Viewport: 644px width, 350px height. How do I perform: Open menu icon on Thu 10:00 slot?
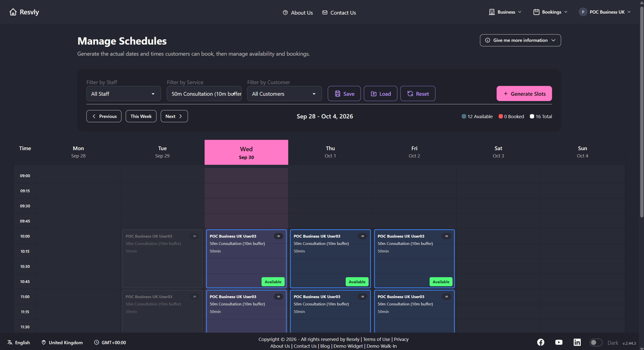pyautogui.click(x=363, y=236)
